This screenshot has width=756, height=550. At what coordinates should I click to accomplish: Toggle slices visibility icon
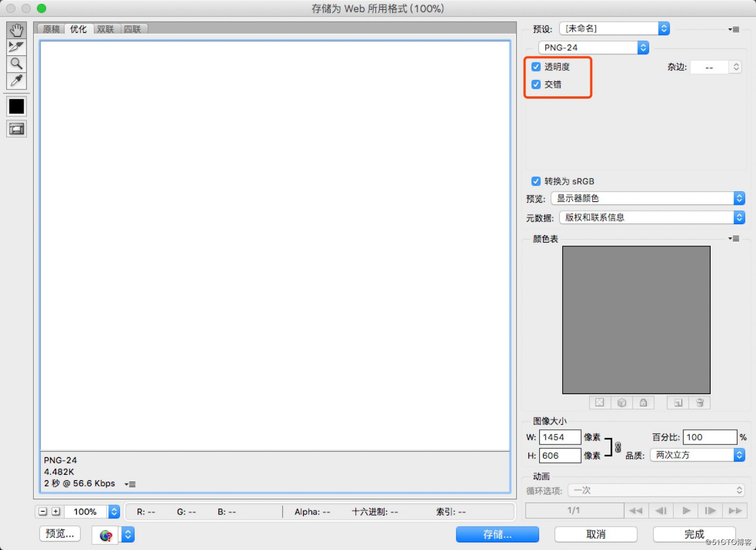click(17, 129)
